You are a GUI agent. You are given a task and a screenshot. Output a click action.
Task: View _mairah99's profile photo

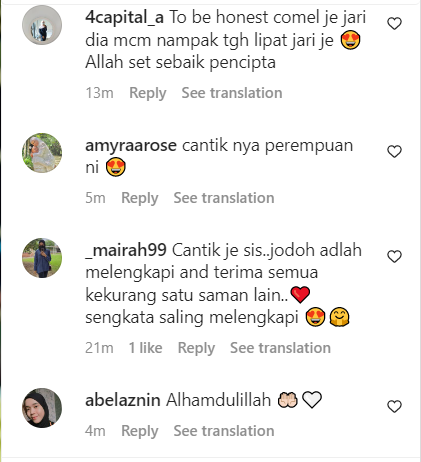coord(42,258)
